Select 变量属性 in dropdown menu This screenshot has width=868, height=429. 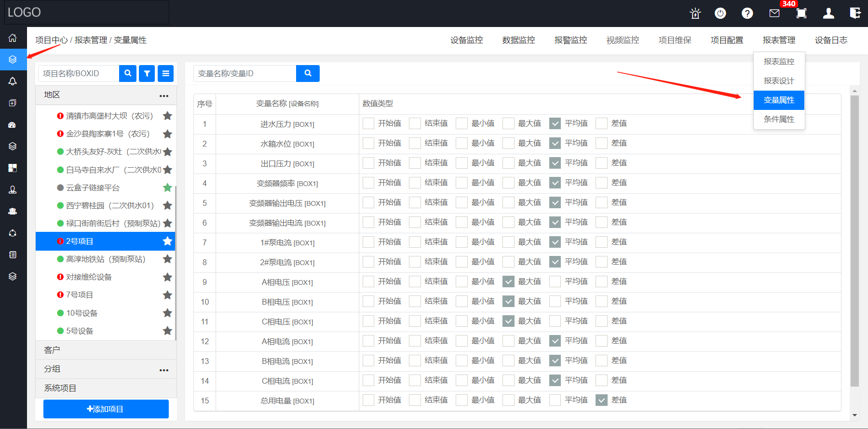coord(779,100)
